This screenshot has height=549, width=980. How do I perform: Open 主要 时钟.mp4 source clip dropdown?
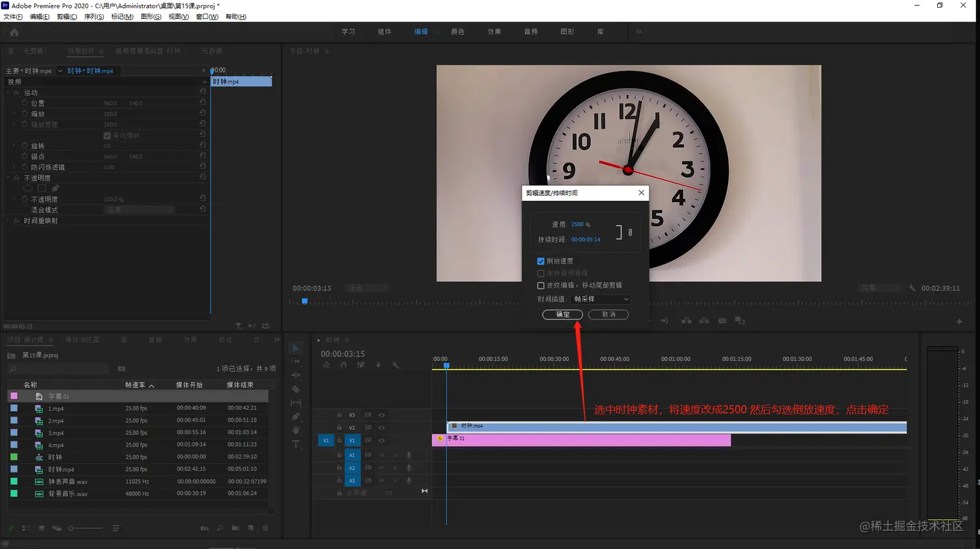click(60, 71)
